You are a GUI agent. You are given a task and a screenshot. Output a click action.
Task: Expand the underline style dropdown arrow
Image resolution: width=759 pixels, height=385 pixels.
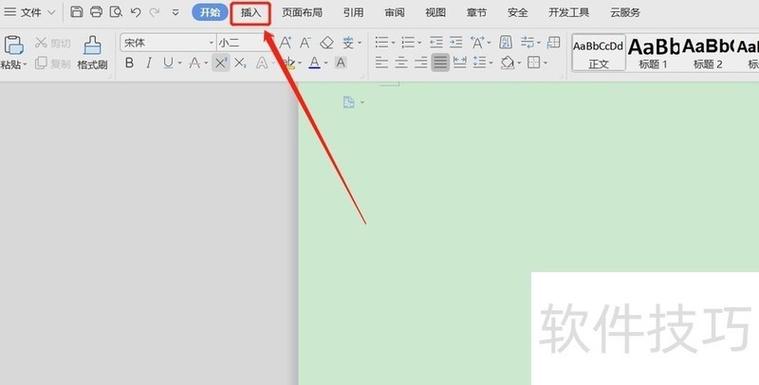tap(180, 63)
